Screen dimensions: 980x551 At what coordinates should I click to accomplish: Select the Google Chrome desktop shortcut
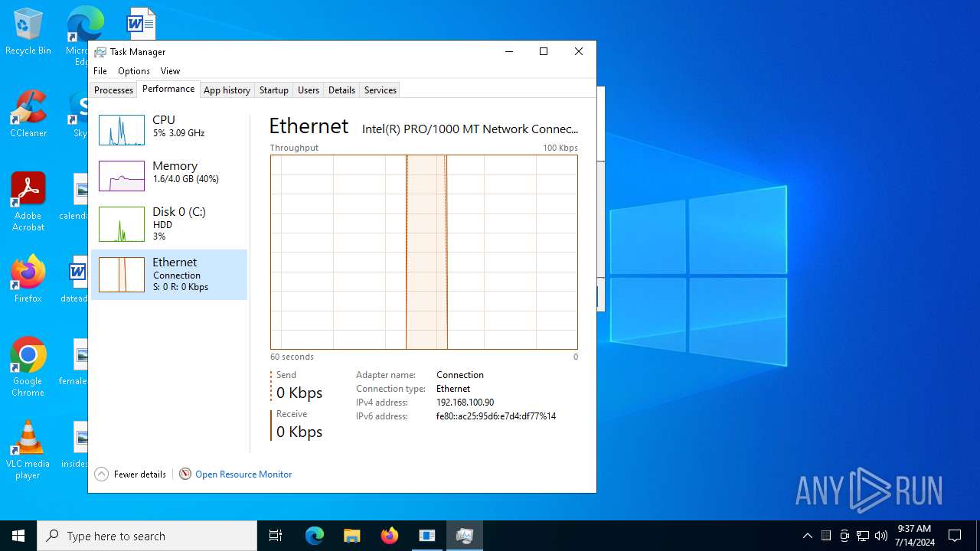coord(28,367)
